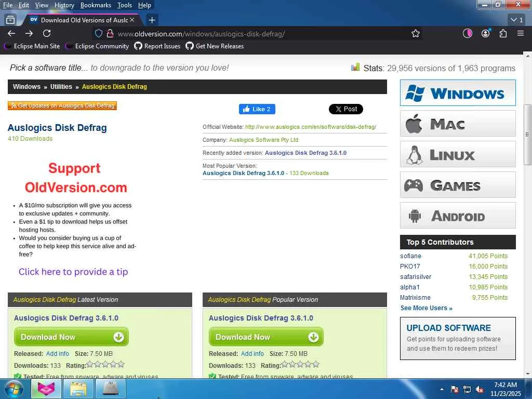The height and width of the screenshot is (399, 532).
Task: Open the muted volume tray icon
Action: coord(480,390)
